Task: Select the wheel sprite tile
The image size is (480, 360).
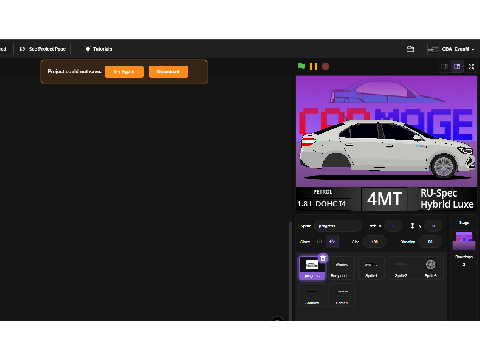Action: (x=430, y=268)
